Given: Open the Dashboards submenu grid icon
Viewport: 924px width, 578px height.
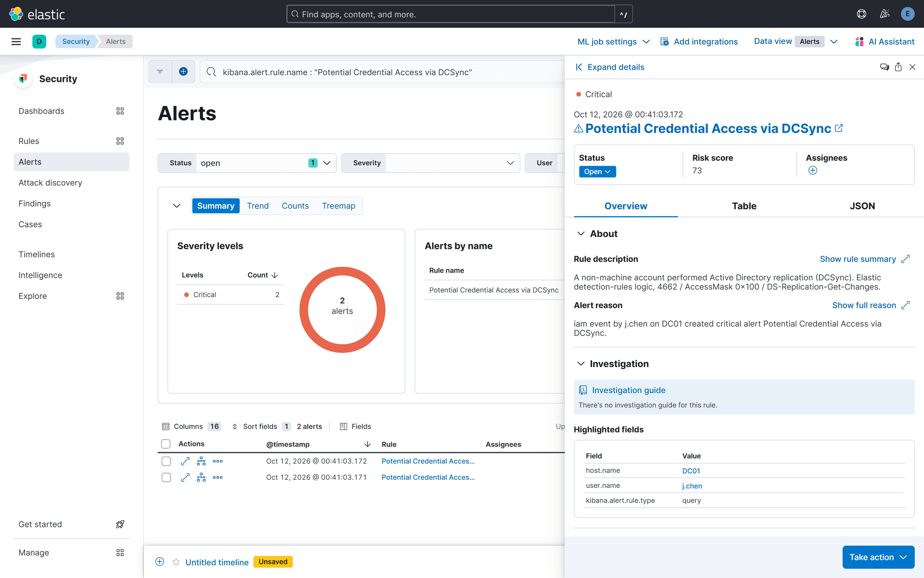Looking at the screenshot, I should pos(120,111).
